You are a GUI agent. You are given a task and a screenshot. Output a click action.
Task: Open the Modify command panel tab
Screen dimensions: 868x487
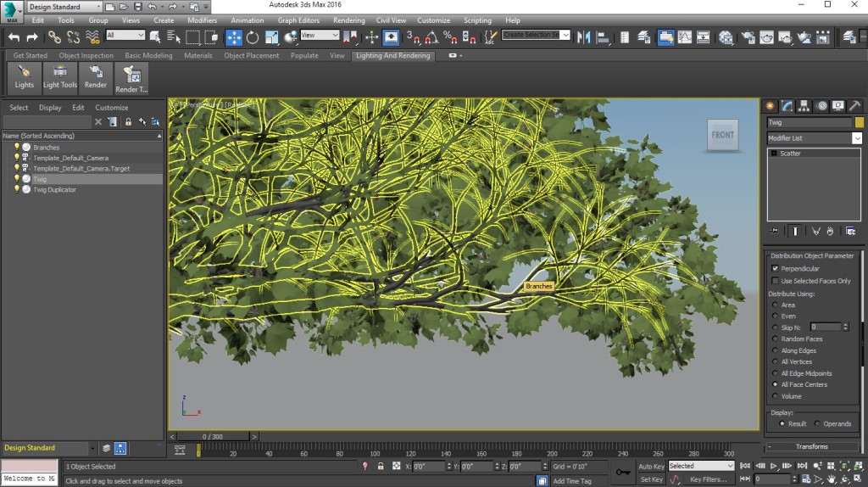(x=787, y=106)
